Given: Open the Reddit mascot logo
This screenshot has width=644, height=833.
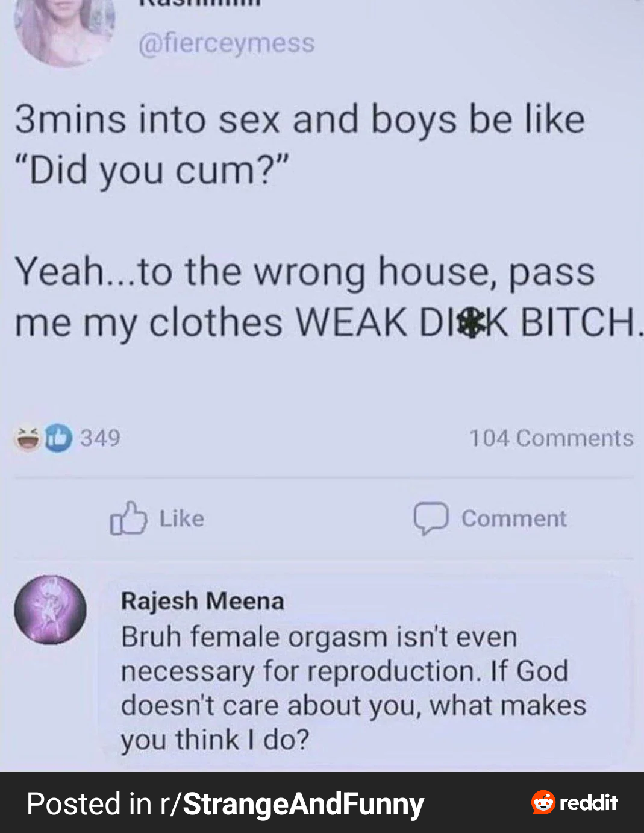Looking at the screenshot, I should coord(543,802).
